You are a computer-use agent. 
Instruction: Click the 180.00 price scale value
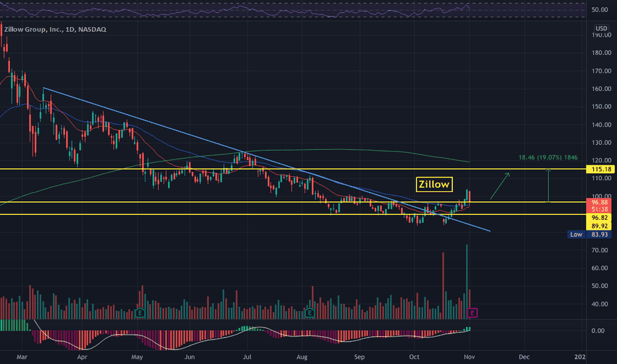pos(602,53)
